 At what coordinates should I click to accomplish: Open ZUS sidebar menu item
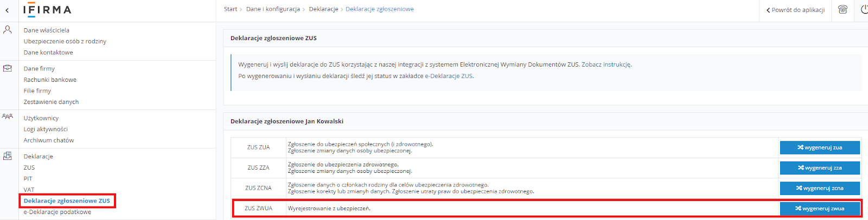[29, 167]
